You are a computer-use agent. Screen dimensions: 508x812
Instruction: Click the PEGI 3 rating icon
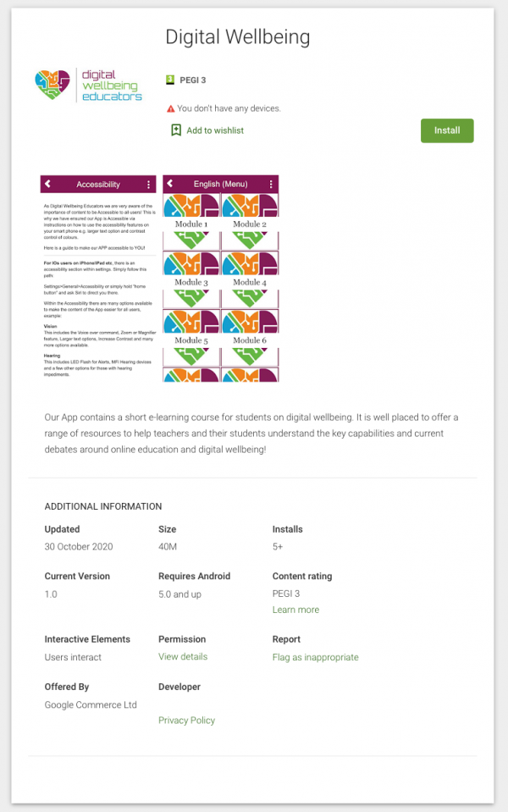coord(168,80)
